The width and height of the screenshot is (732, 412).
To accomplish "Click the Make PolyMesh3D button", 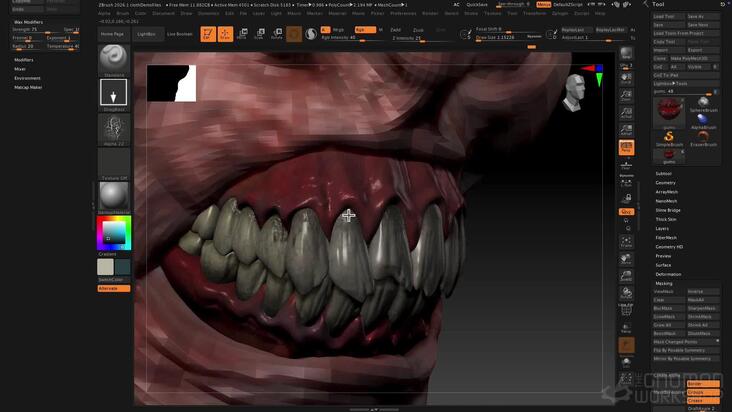I will click(x=694, y=58).
